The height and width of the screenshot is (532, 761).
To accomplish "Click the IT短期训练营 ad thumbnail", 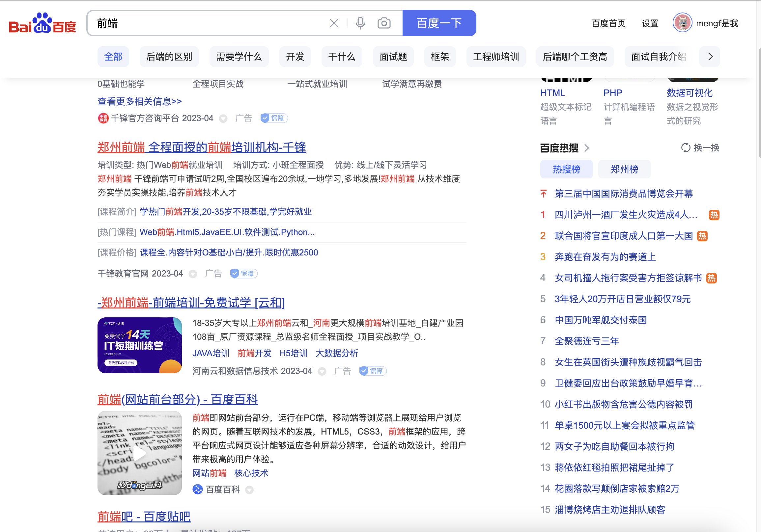I will click(140, 345).
